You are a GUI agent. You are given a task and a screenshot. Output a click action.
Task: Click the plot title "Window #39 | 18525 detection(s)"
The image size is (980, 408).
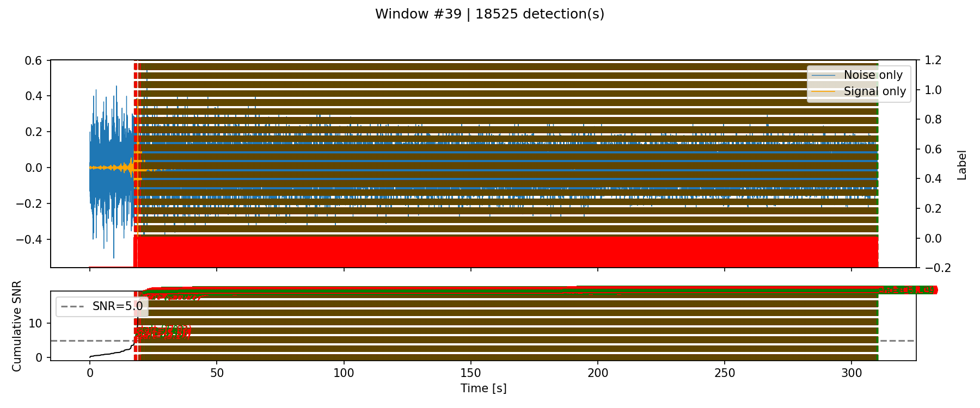tap(489, 14)
